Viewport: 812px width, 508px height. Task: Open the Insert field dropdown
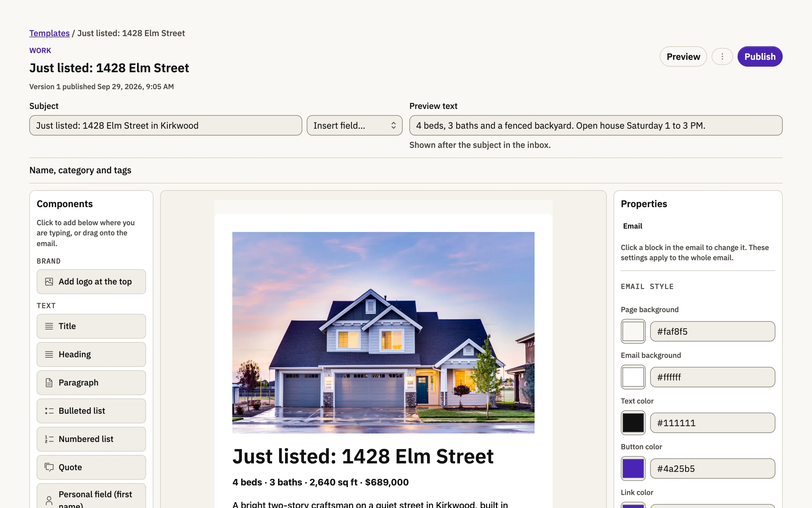click(x=354, y=125)
